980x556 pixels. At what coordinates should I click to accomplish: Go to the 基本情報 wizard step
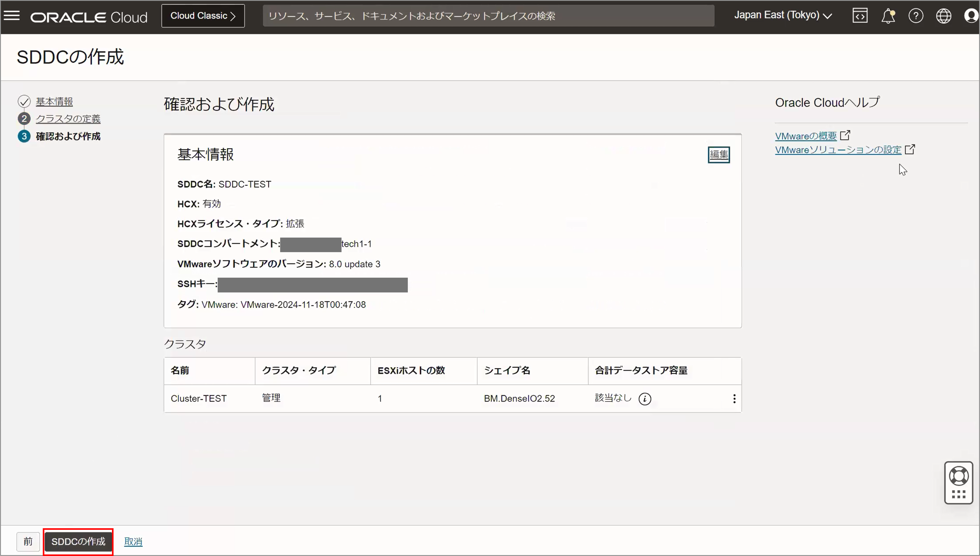(54, 102)
